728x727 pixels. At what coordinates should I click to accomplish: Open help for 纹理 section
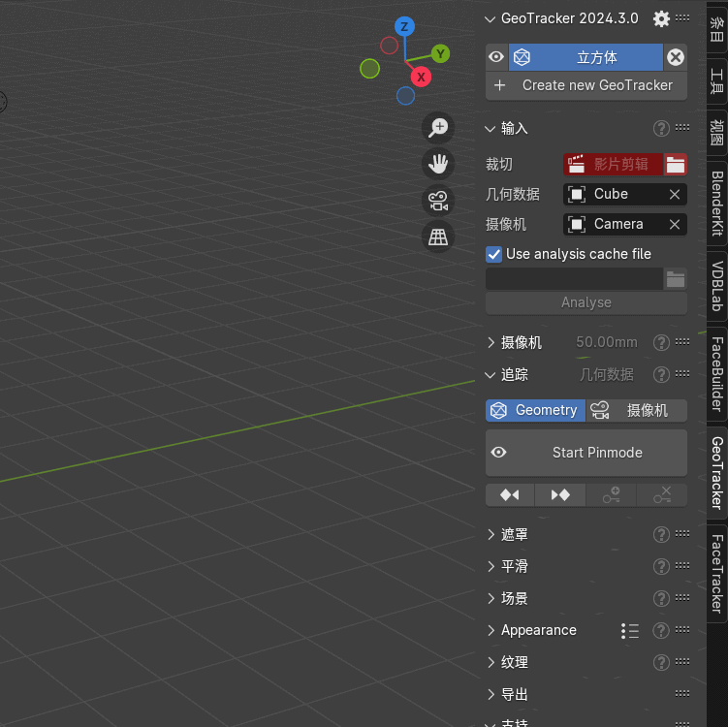click(x=661, y=662)
